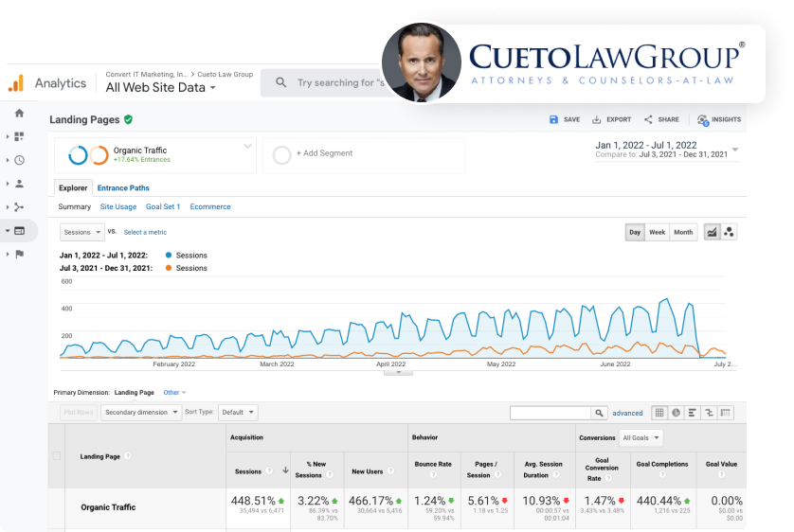
Task: Click the Goal Completions column header
Action: 662,464
